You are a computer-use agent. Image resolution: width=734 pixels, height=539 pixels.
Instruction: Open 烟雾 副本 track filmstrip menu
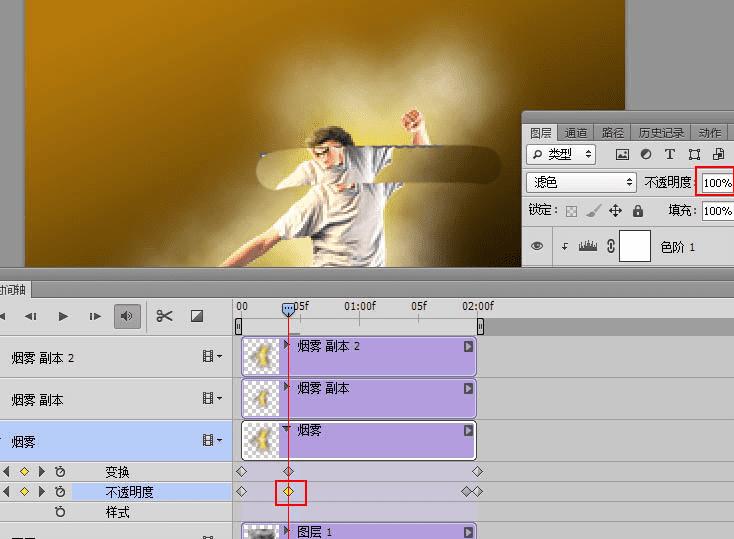coord(212,398)
